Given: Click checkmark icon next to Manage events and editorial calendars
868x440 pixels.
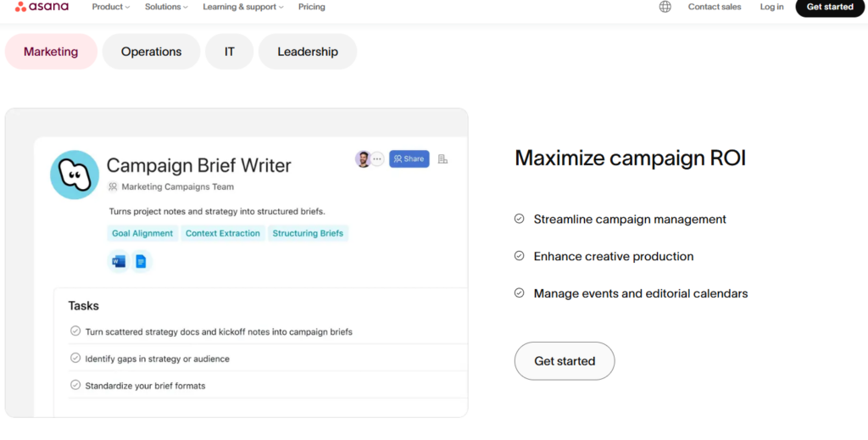Looking at the screenshot, I should pyautogui.click(x=520, y=293).
